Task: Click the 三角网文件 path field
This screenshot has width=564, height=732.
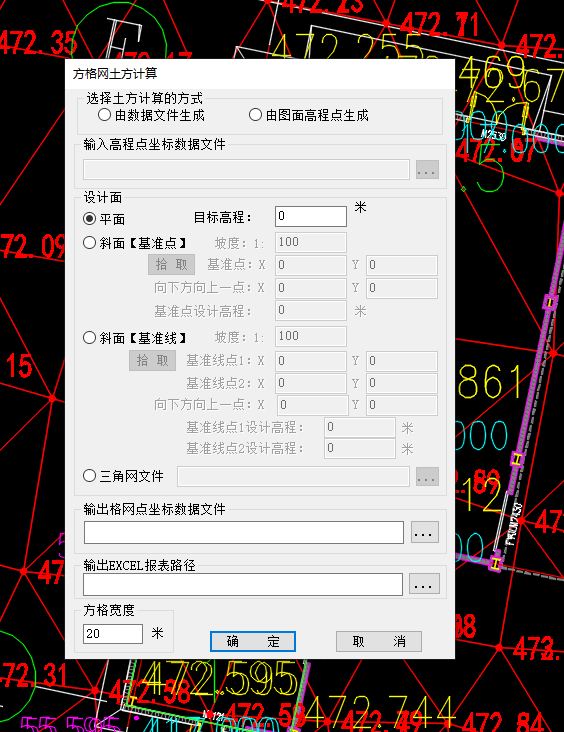Action: pyautogui.click(x=293, y=477)
